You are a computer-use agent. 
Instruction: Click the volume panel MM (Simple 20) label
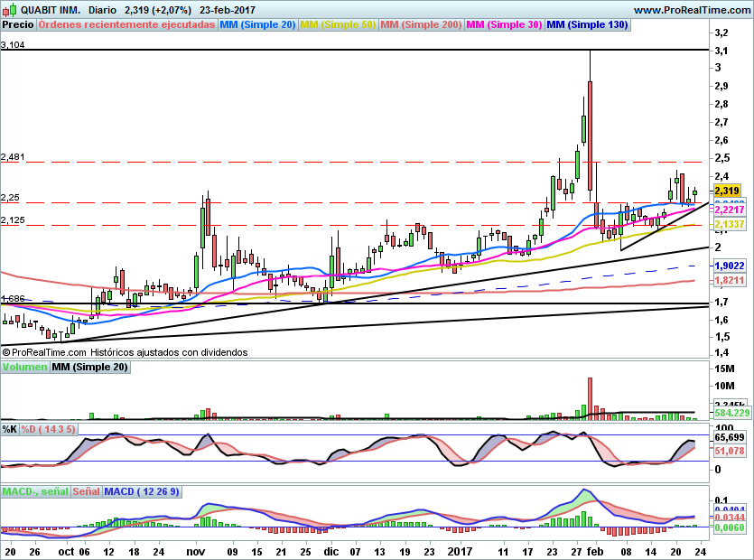[x=90, y=367]
